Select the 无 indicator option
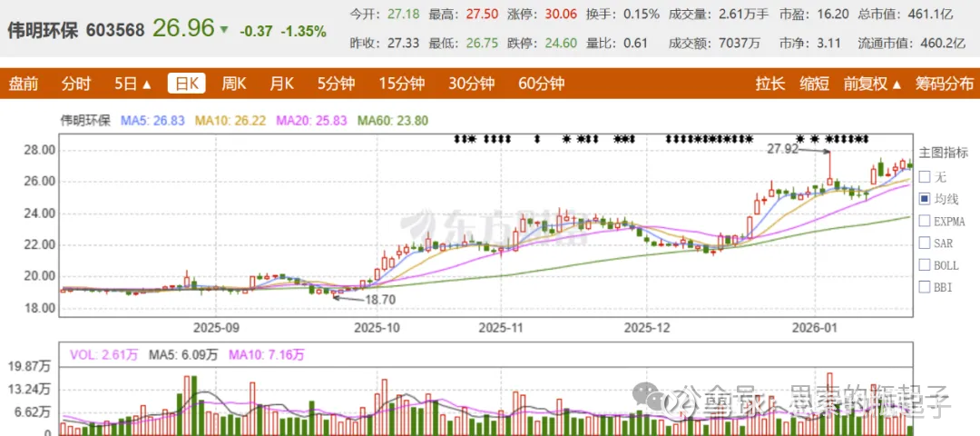The height and width of the screenshot is (436, 980). (925, 176)
